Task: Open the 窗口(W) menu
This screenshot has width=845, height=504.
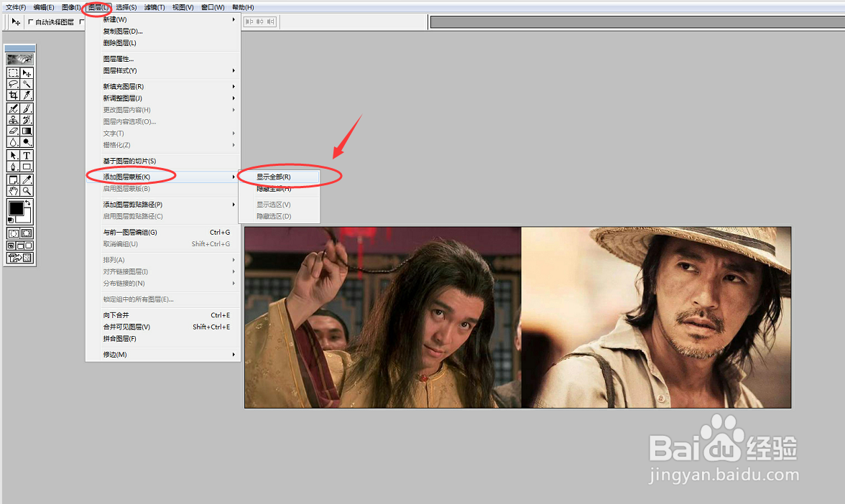Action: 213,7
